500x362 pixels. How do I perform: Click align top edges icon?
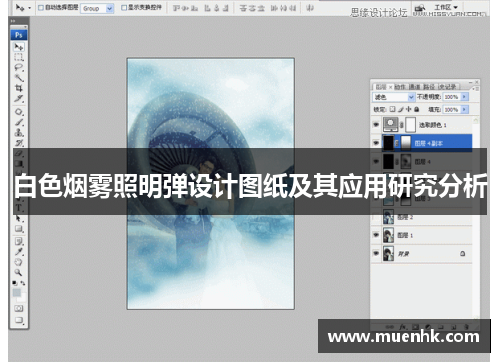click(176, 8)
